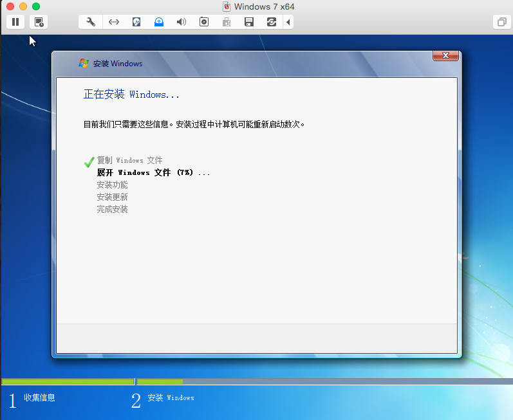Click the grayed USB device icon
This screenshot has height=420, width=513.
coord(227,22)
